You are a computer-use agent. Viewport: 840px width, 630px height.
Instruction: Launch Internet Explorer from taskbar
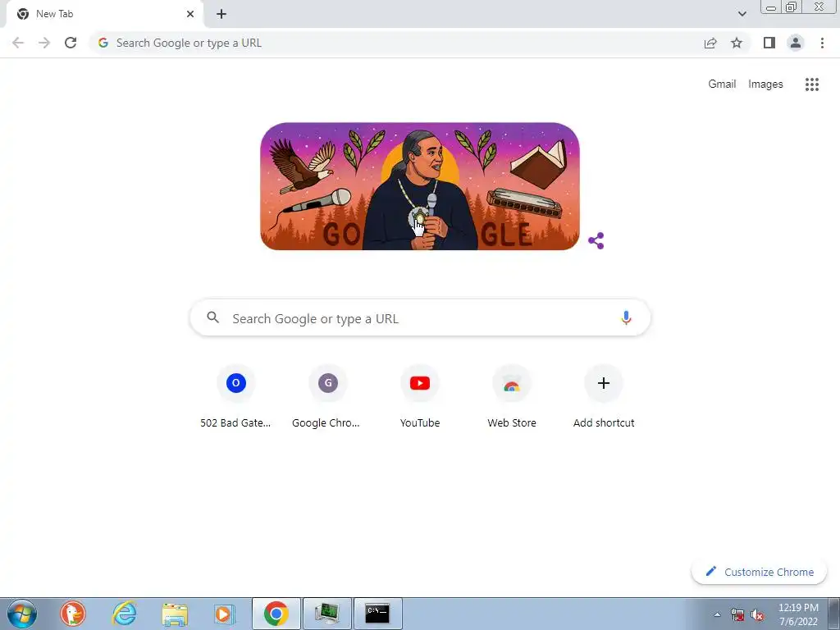pyautogui.click(x=124, y=614)
